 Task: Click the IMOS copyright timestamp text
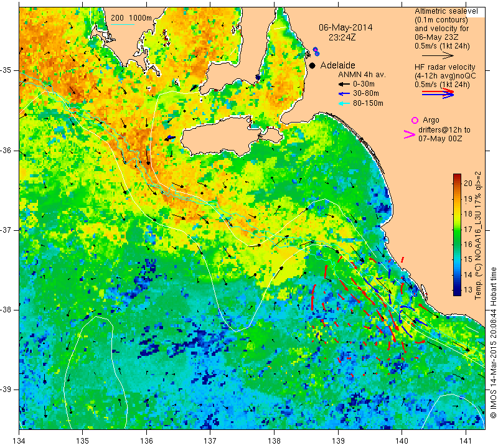[x=493, y=343]
